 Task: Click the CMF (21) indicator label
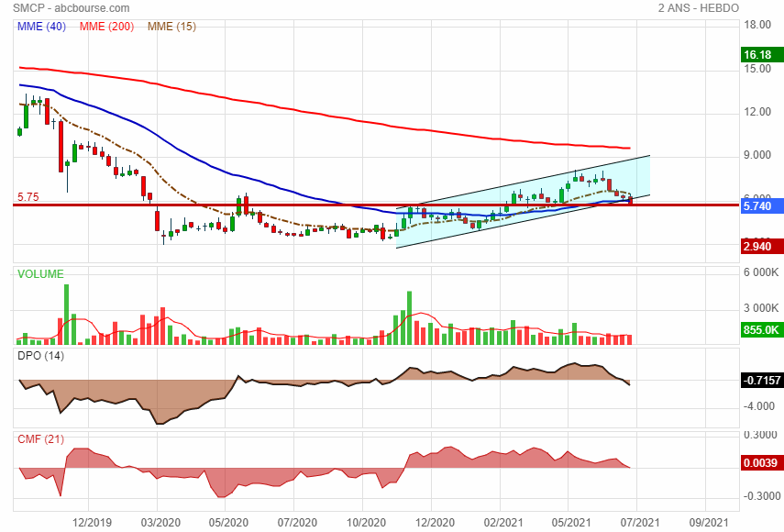point(40,439)
